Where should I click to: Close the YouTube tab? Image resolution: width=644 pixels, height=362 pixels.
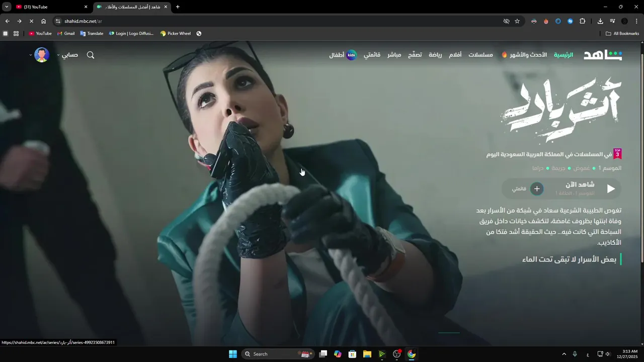click(x=86, y=7)
